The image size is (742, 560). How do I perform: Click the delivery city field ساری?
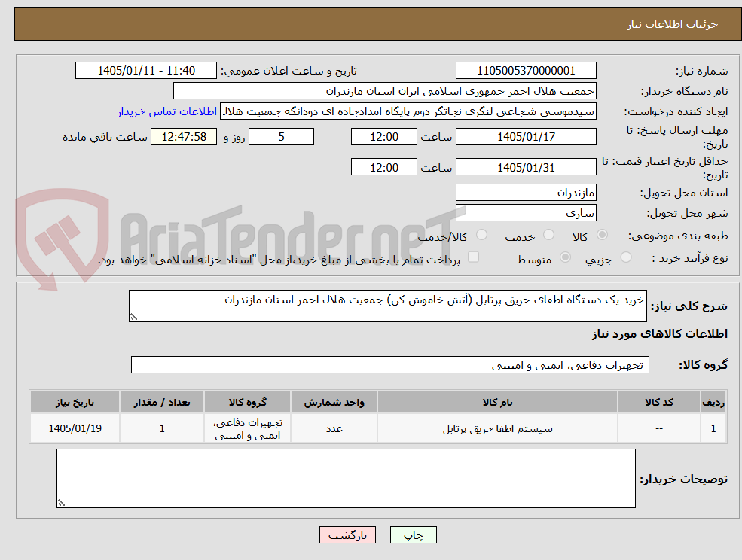pos(526,213)
